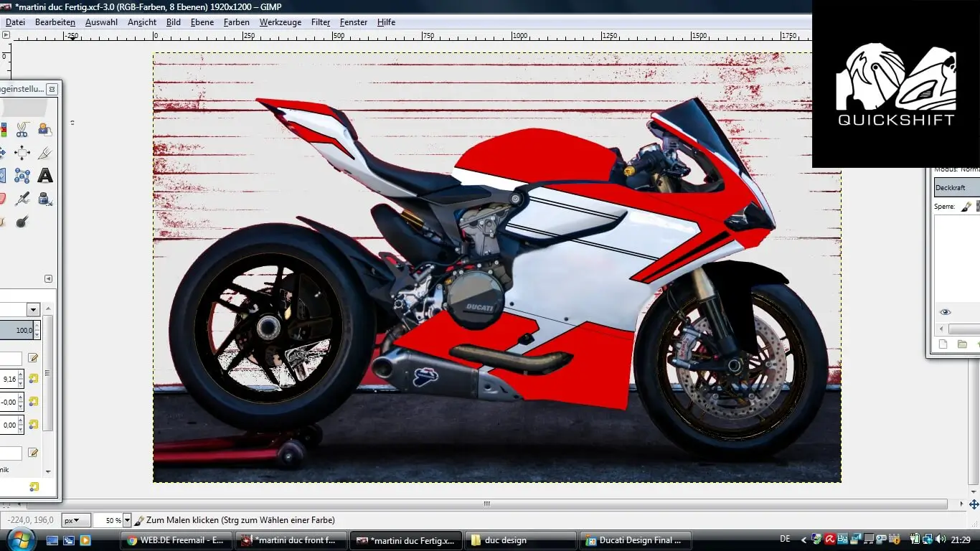The height and width of the screenshot is (551, 980).
Task: Open duc design folder from taskbar
Action: pyautogui.click(x=522, y=540)
